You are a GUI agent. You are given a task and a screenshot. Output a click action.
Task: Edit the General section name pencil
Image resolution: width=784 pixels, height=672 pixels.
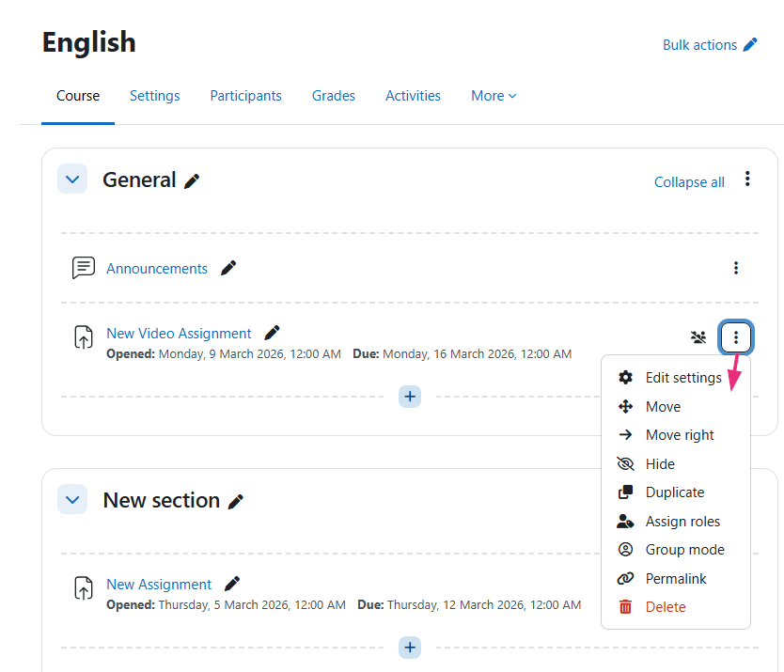coord(192,181)
